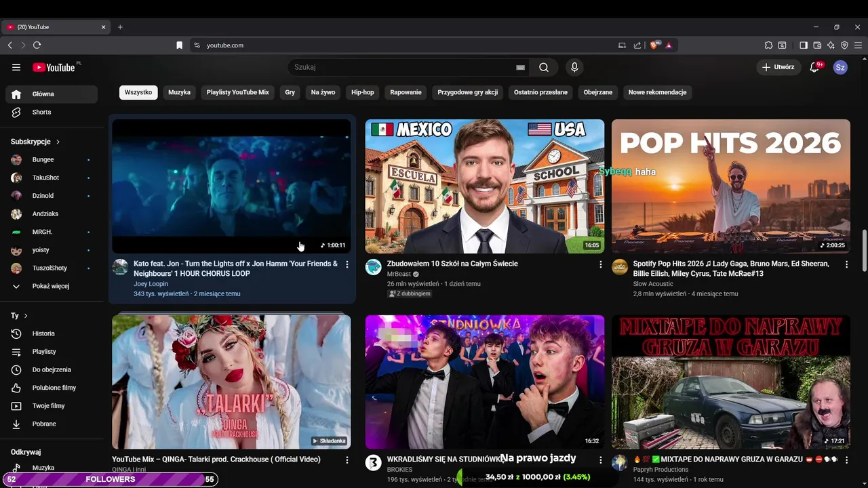This screenshot has width=868, height=488.
Task: Open more options for QINGA Talarki mix
Action: 347,460
